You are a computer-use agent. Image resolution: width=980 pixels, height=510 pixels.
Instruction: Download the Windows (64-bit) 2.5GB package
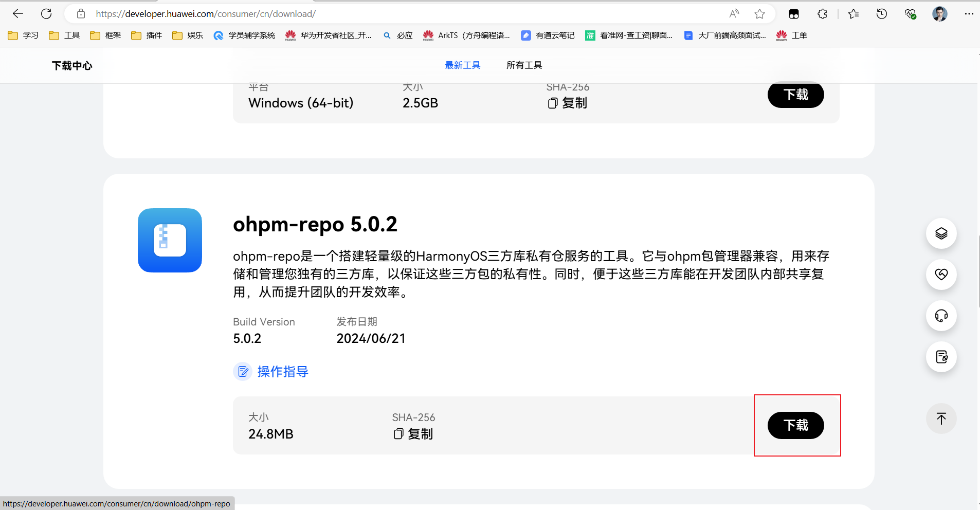tap(795, 95)
